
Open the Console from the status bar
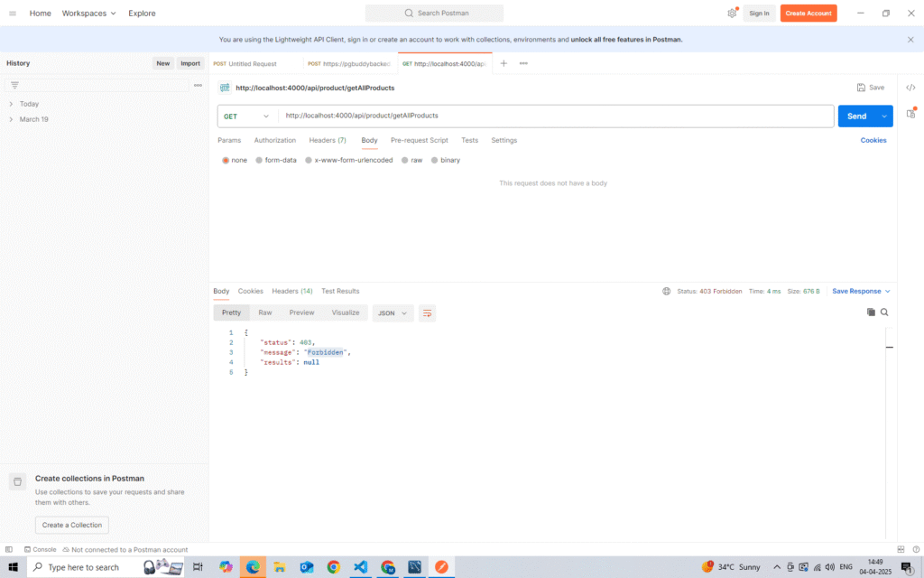pos(40,549)
